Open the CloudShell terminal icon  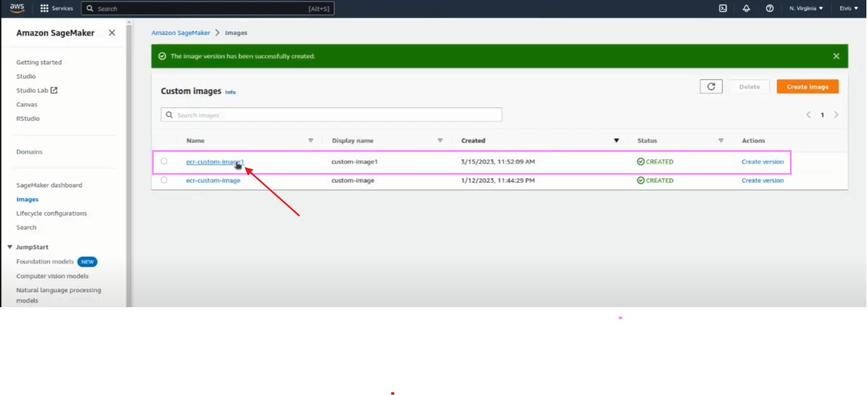(x=723, y=8)
